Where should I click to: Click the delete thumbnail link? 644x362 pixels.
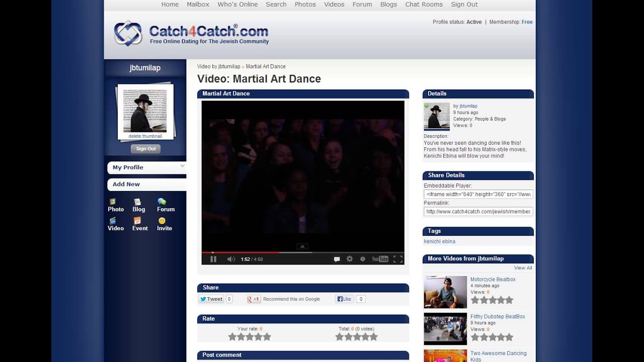pyautogui.click(x=145, y=136)
